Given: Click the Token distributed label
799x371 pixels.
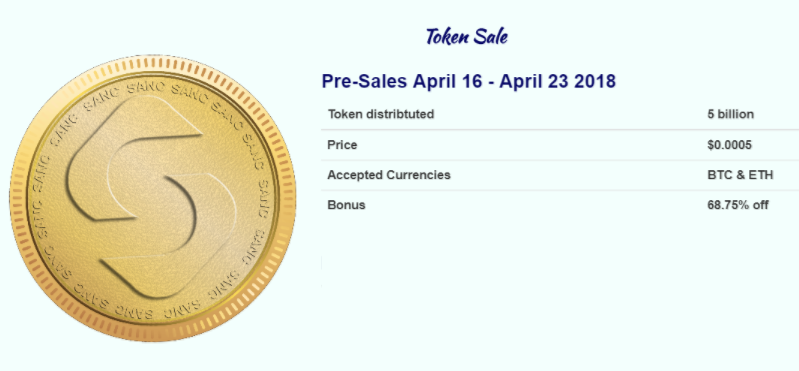Looking at the screenshot, I should [381, 114].
